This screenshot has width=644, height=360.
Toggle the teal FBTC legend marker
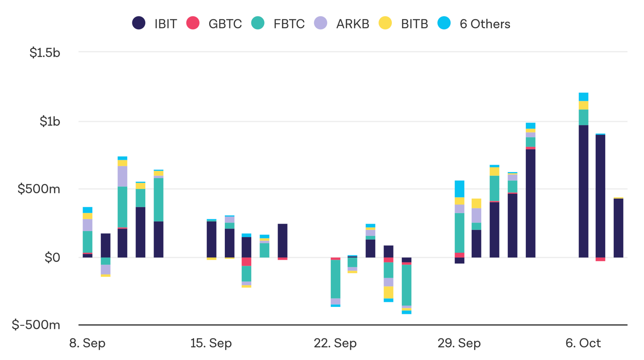tap(258, 23)
